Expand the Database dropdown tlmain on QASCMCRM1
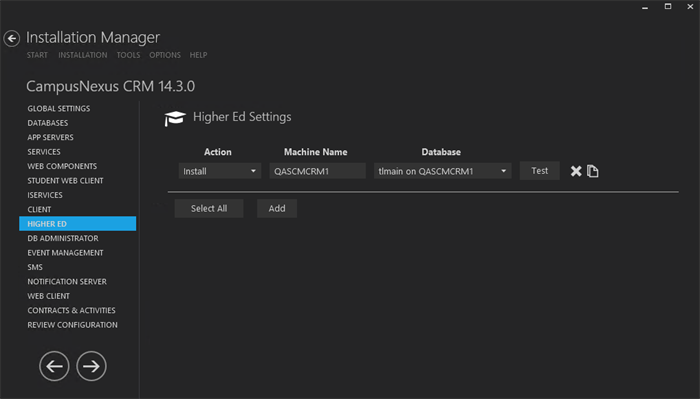The width and height of the screenshot is (700, 399). tap(442, 171)
